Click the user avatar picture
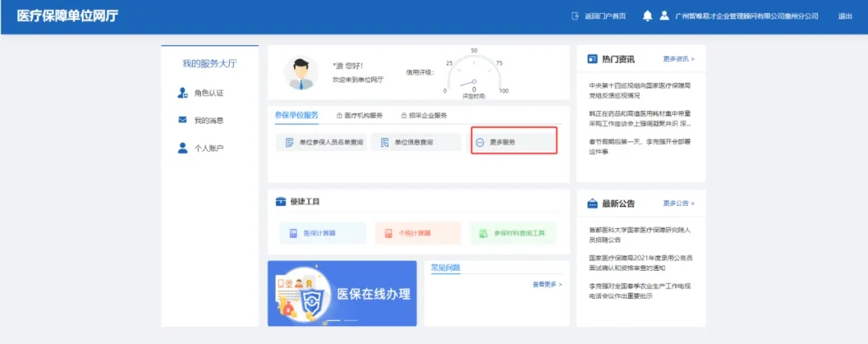The height and width of the screenshot is (344, 868). click(x=301, y=73)
